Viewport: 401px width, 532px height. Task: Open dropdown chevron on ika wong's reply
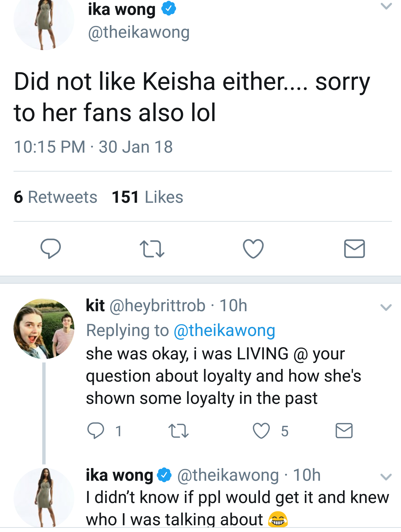pyautogui.click(x=386, y=477)
